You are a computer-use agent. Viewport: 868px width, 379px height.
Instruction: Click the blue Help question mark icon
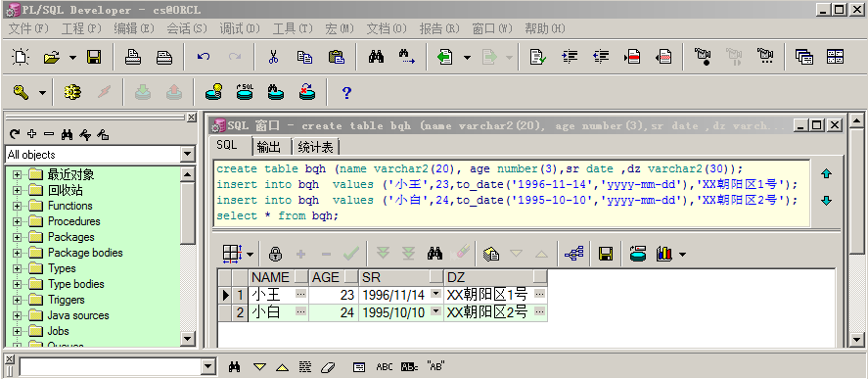(x=346, y=92)
